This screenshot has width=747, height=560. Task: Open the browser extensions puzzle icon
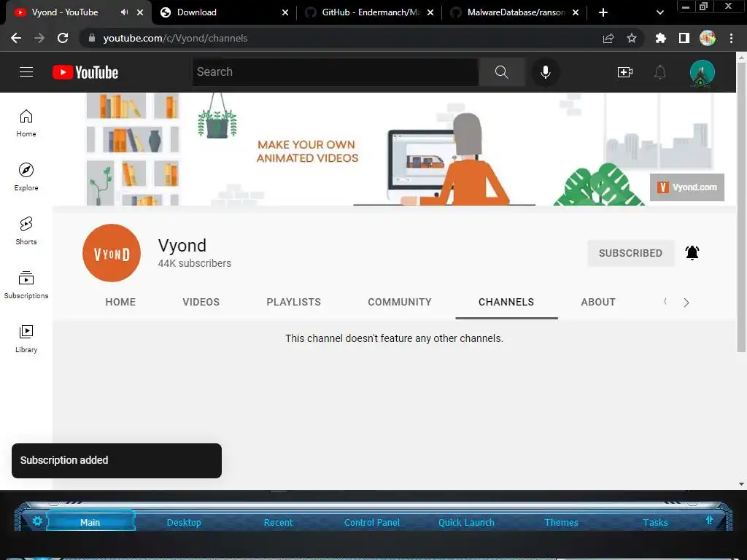(660, 38)
